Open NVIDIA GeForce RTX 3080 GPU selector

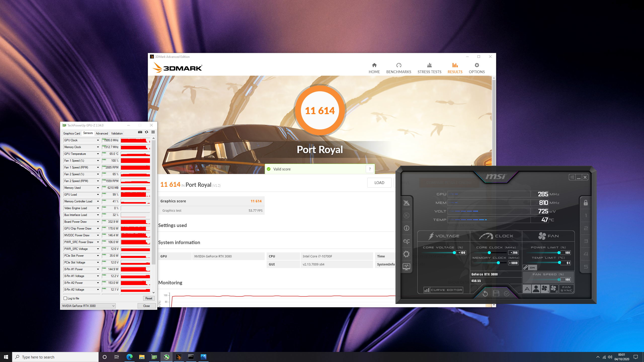point(88,306)
